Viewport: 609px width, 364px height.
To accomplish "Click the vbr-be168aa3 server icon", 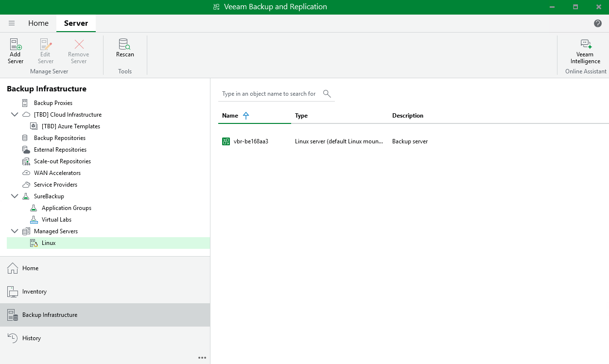I will point(226,141).
